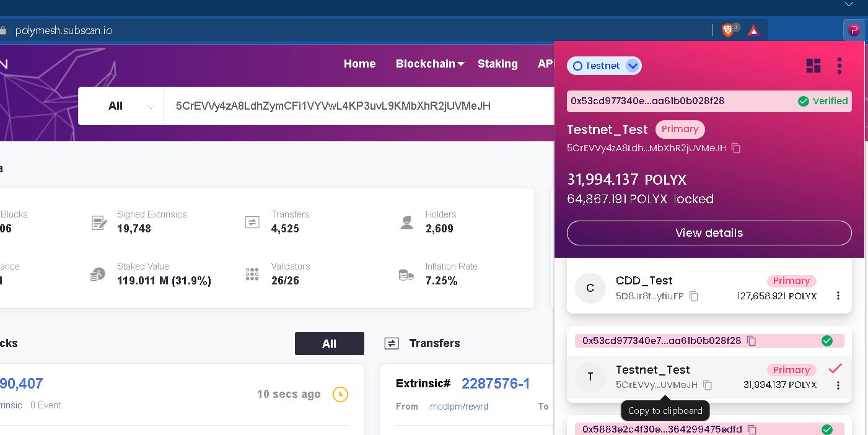Copy the 0x53cd977340e7 identity ID in list
This screenshot has width=868, height=435.
pos(752,341)
